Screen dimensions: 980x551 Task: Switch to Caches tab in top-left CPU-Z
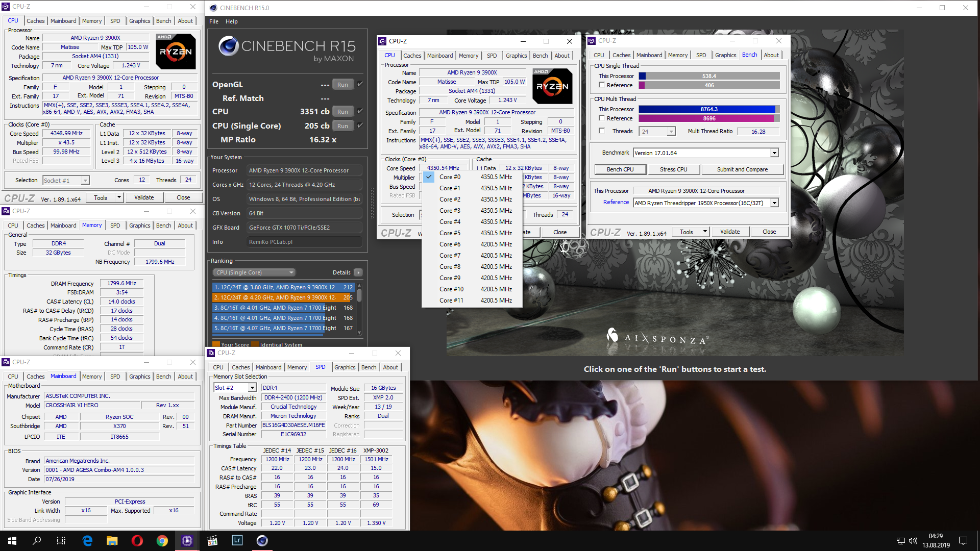36,21
